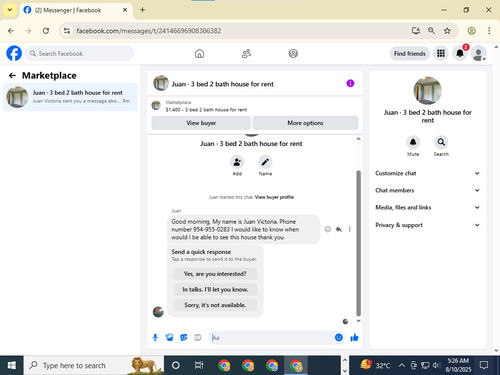This screenshot has width=500, height=375.
Task: Attach a photo with the image icon
Action: pos(170,338)
